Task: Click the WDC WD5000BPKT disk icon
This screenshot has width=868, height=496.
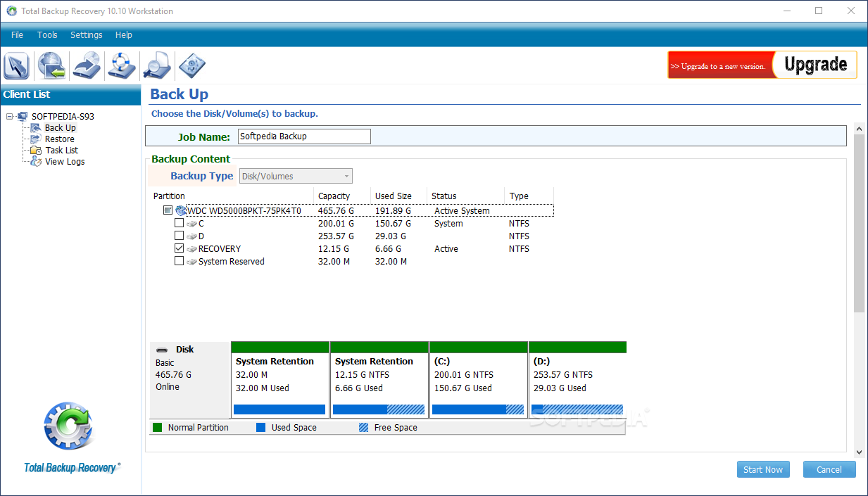Action: pyautogui.click(x=181, y=210)
